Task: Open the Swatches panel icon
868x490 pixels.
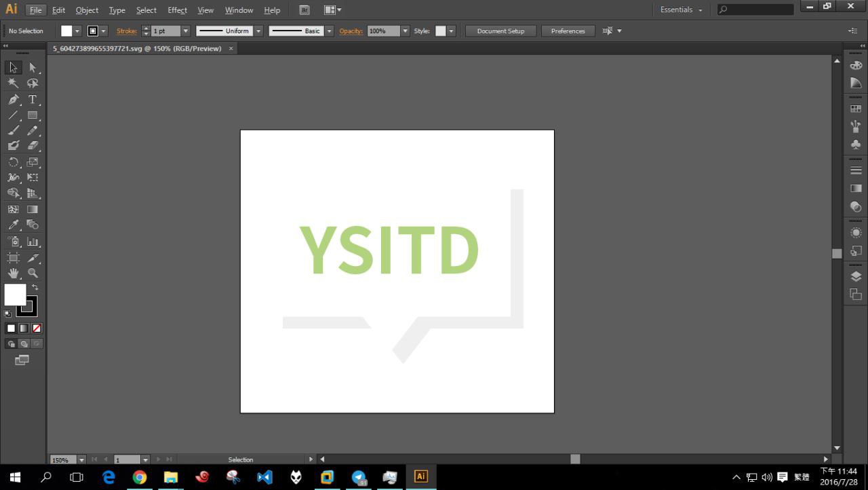Action: (856, 109)
